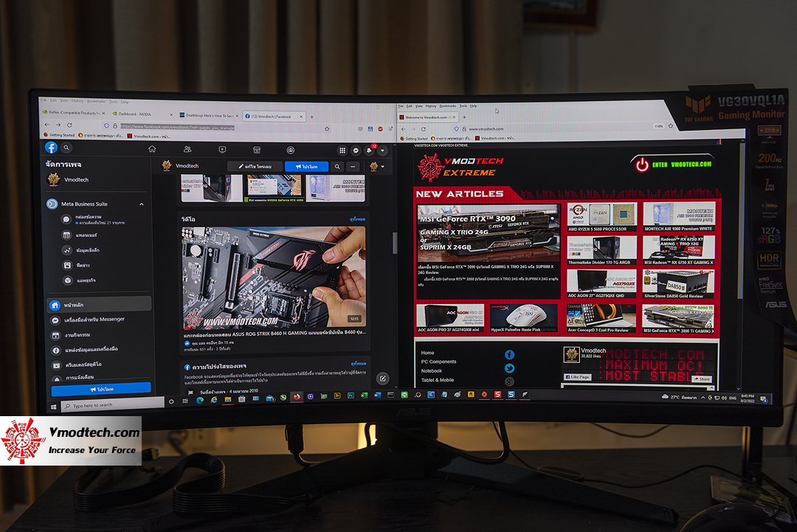797x532 pixels.
Task: Click the Firefox icon in the taskbar
Action: (x=297, y=397)
